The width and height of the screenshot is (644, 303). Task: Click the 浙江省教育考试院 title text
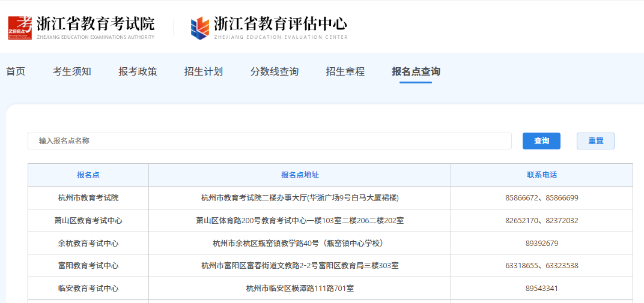(x=96, y=24)
